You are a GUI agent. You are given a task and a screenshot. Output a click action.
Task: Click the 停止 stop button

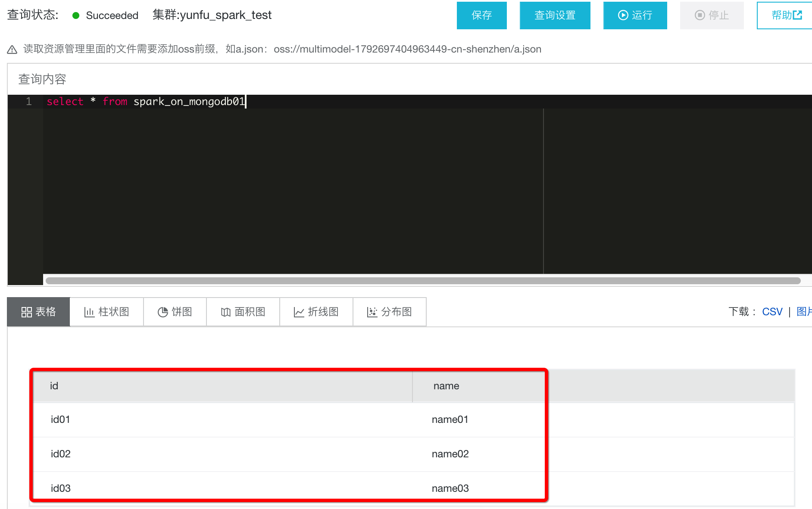(712, 16)
